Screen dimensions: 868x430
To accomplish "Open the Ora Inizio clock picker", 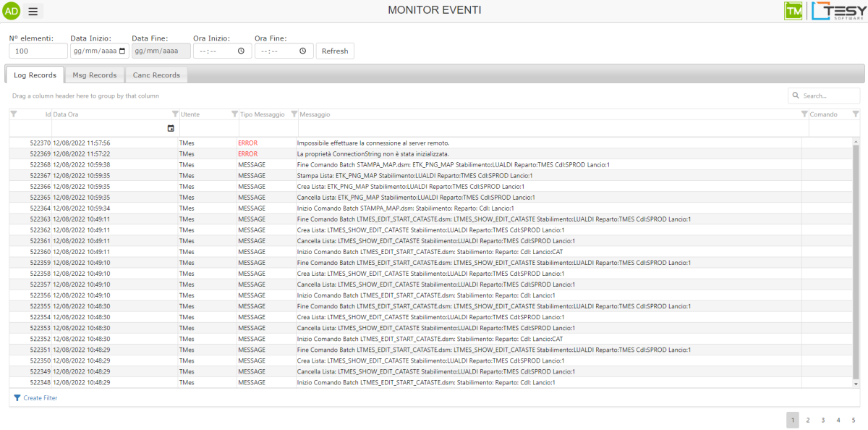I will pyautogui.click(x=241, y=51).
